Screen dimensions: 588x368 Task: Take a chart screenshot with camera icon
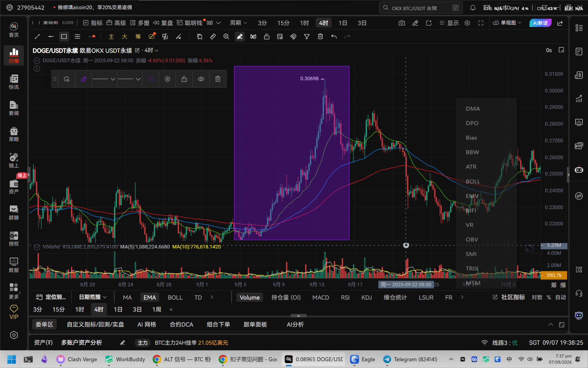coord(402,23)
